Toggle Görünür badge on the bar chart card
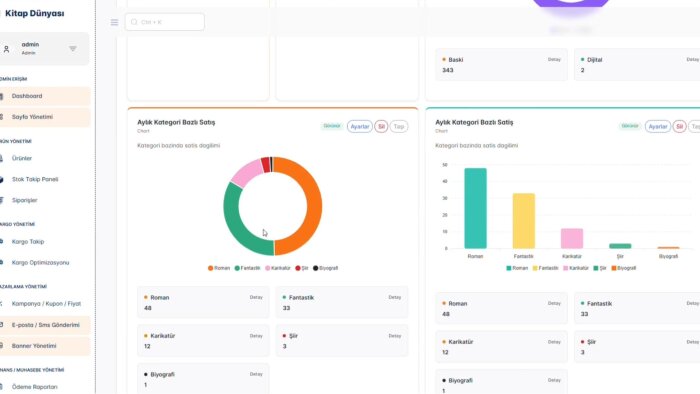The height and width of the screenshot is (394, 700). pos(630,126)
